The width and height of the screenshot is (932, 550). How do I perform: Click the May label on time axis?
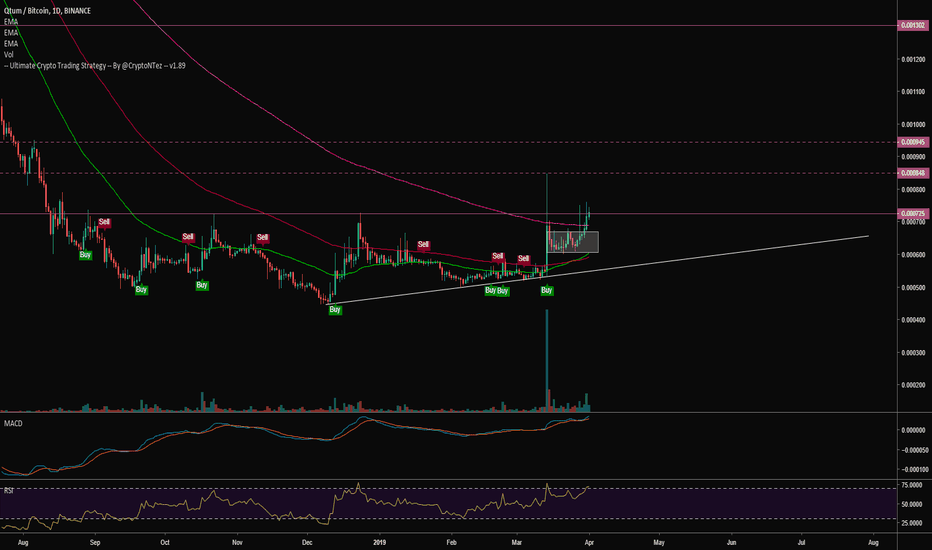click(x=659, y=542)
